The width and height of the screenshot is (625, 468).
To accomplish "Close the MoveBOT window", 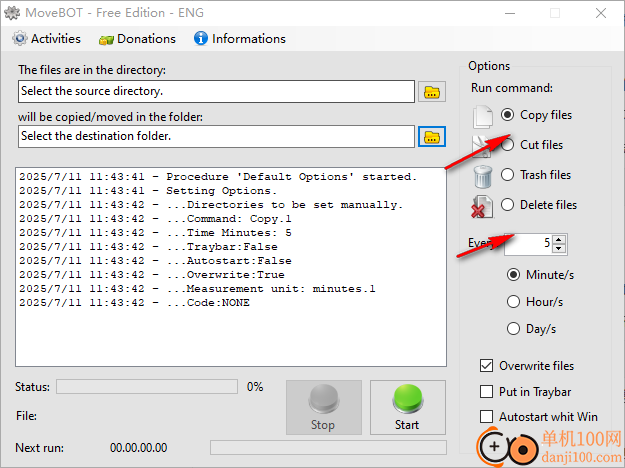I will pyautogui.click(x=601, y=13).
